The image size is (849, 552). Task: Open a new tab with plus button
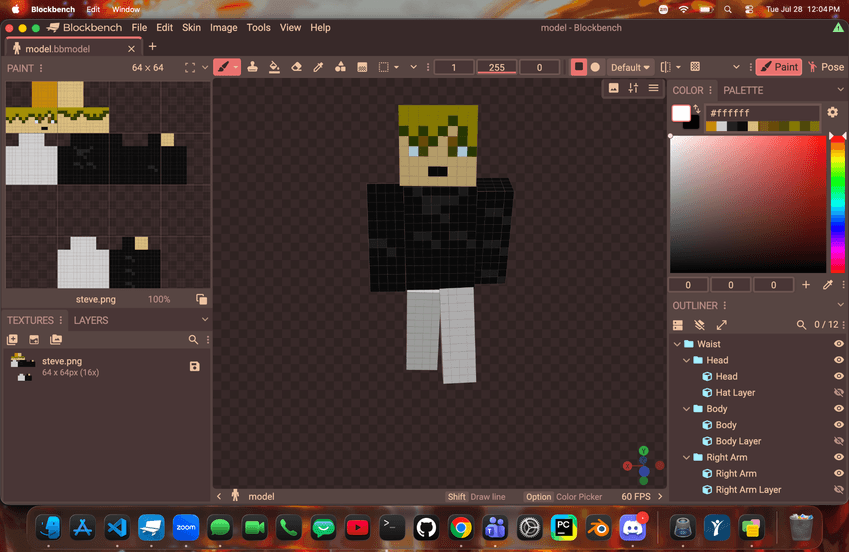152,47
